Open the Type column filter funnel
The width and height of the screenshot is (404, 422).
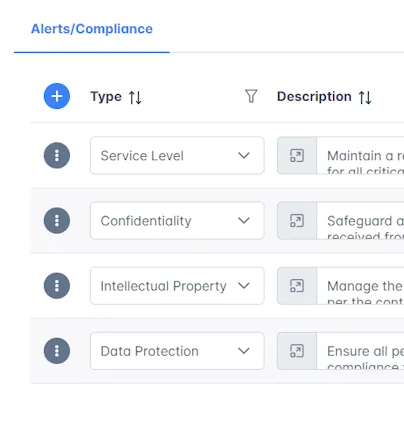(x=251, y=96)
